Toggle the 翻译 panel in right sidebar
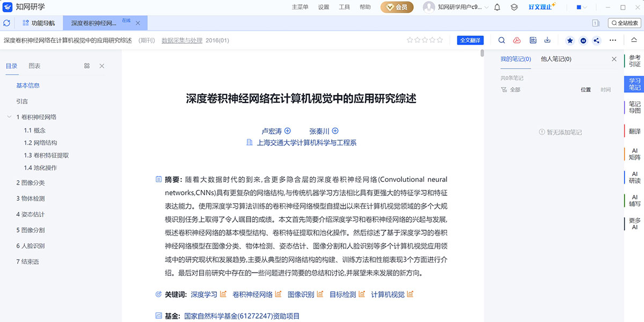The image size is (644, 322). click(x=634, y=131)
